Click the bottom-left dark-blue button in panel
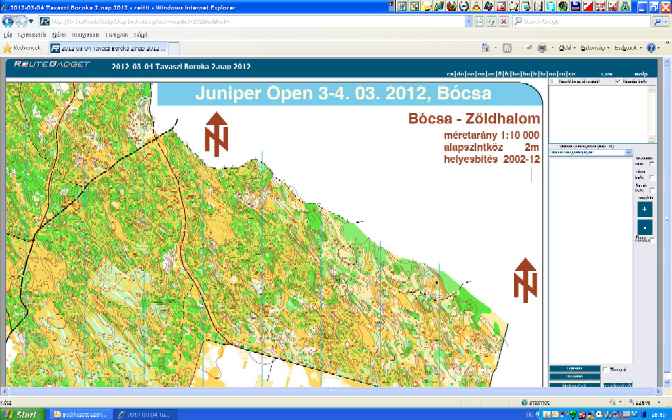The image size is (672, 420). (x=575, y=385)
